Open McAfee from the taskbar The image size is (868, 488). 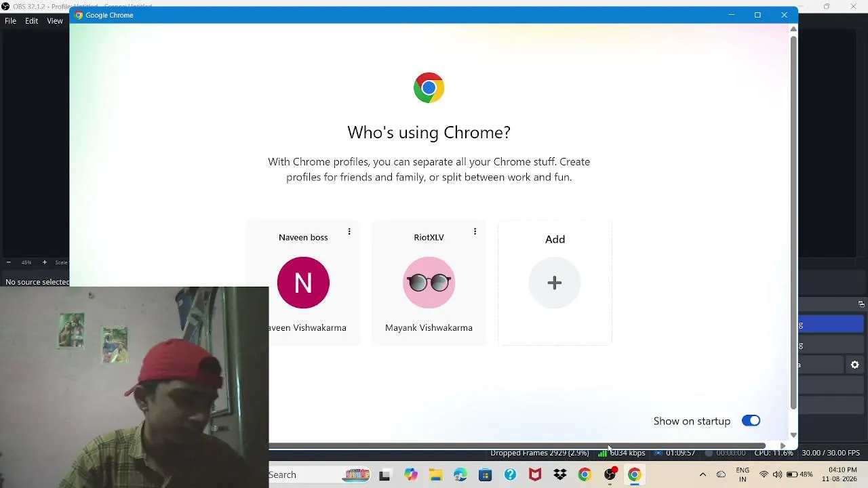[535, 475]
